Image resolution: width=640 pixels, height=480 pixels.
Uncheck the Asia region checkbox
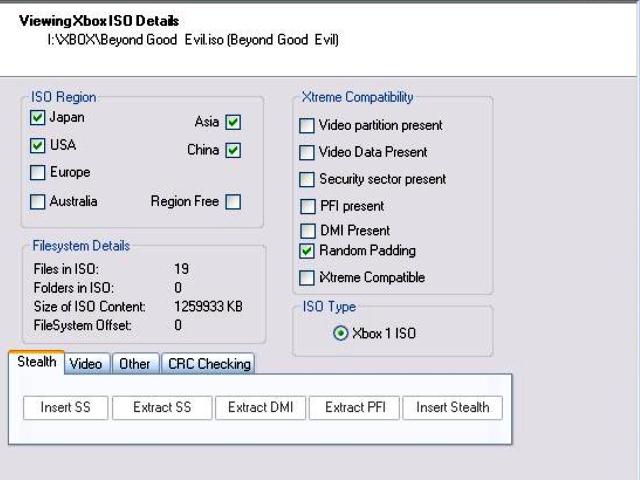coord(233,122)
